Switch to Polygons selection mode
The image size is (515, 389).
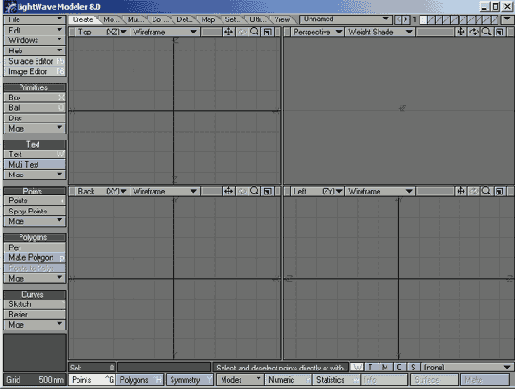[140, 380]
